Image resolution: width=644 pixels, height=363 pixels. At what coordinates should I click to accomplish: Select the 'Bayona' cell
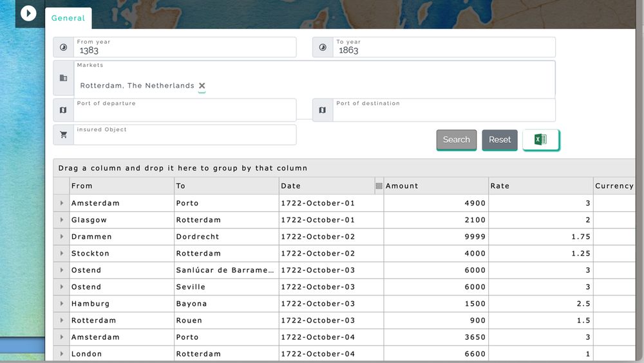coord(227,303)
